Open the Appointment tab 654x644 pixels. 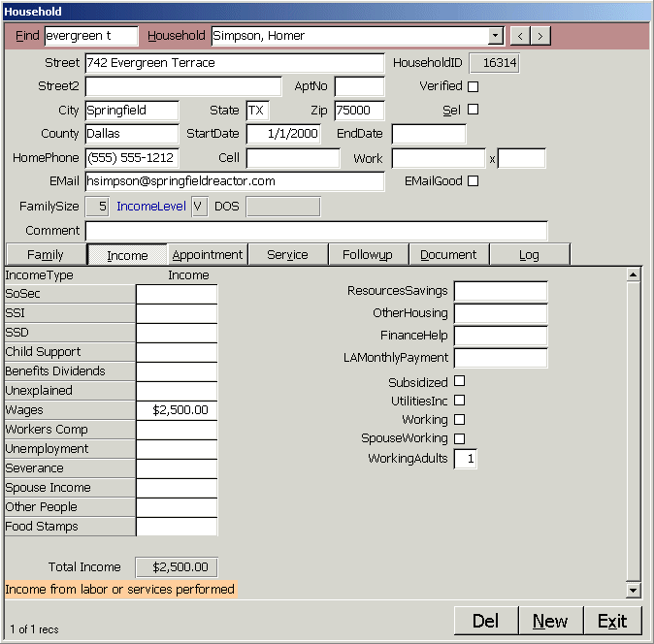pyautogui.click(x=208, y=255)
